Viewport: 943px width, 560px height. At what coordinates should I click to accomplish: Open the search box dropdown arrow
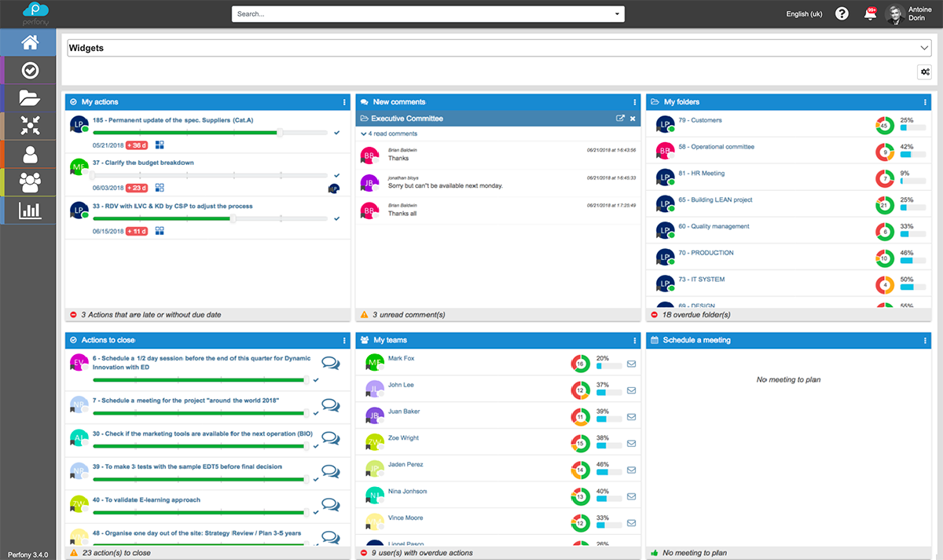click(617, 14)
